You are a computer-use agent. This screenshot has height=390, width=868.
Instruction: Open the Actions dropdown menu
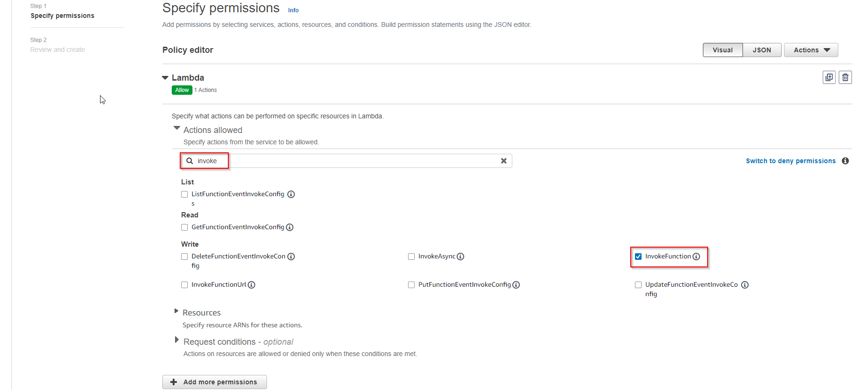811,50
